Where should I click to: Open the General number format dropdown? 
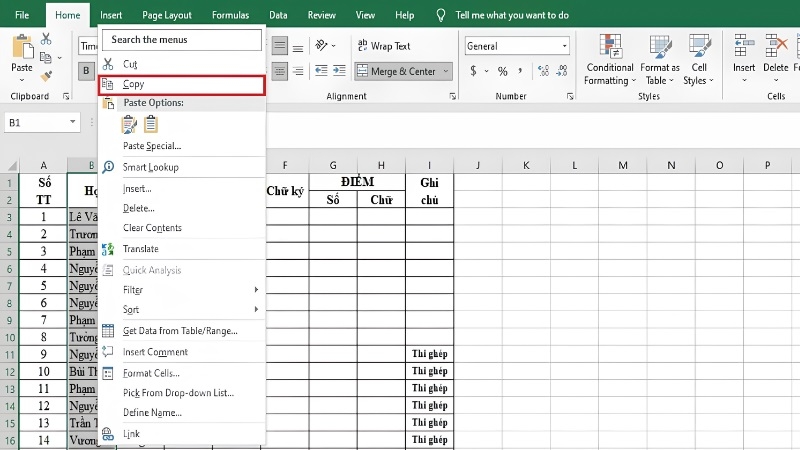tap(565, 46)
